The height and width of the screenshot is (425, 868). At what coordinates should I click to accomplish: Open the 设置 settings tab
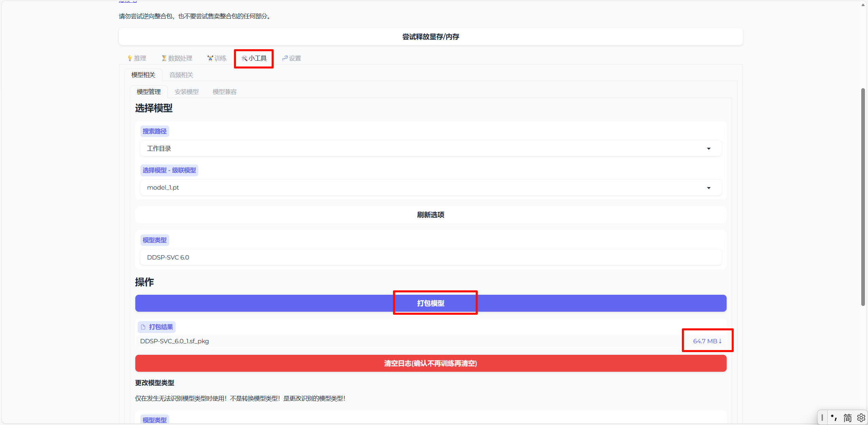tap(292, 58)
